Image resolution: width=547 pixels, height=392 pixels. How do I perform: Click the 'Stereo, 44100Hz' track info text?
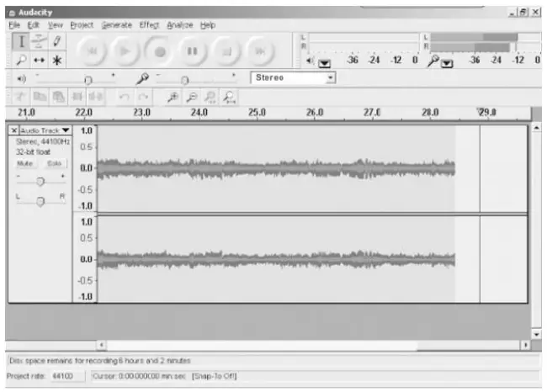pos(43,141)
